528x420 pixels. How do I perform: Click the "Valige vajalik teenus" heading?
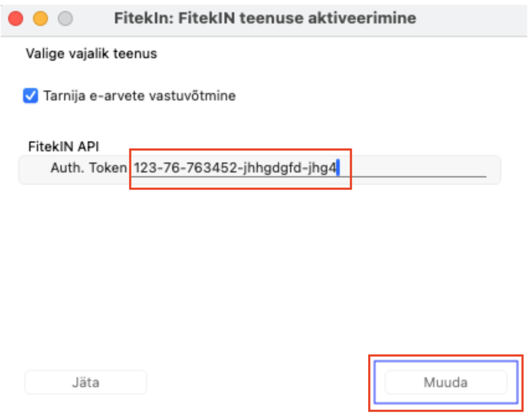click(x=91, y=54)
